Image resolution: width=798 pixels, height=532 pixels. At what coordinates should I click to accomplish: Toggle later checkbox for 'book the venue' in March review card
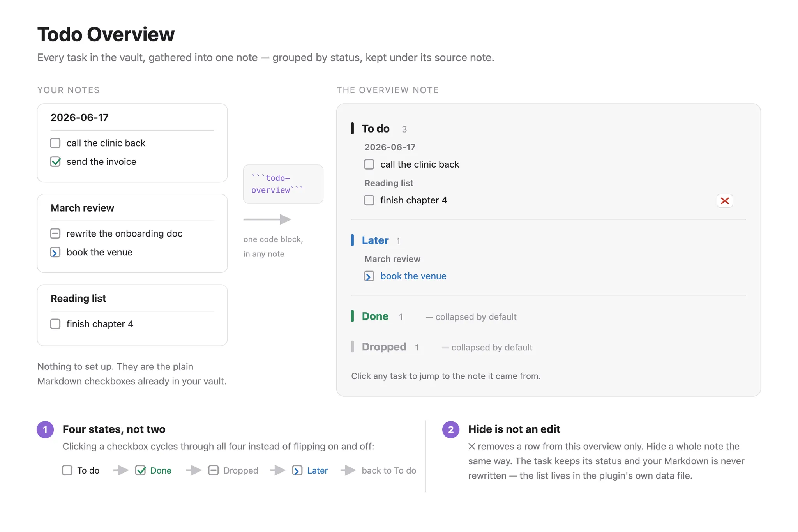point(55,252)
